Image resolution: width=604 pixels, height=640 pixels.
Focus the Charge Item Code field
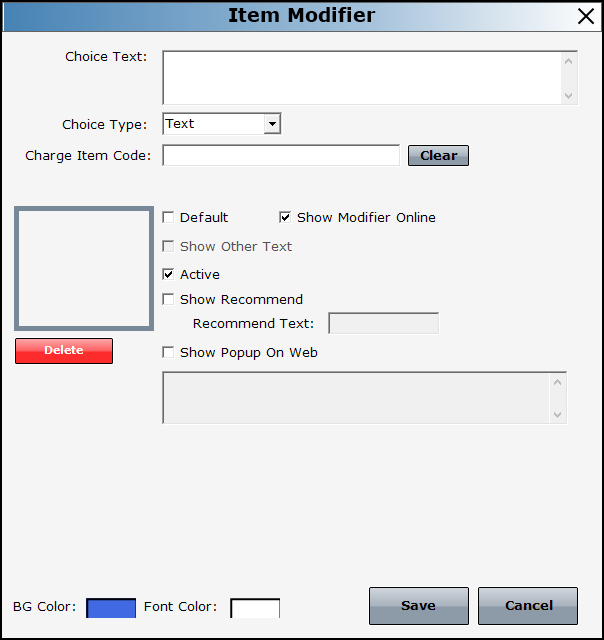(x=281, y=155)
